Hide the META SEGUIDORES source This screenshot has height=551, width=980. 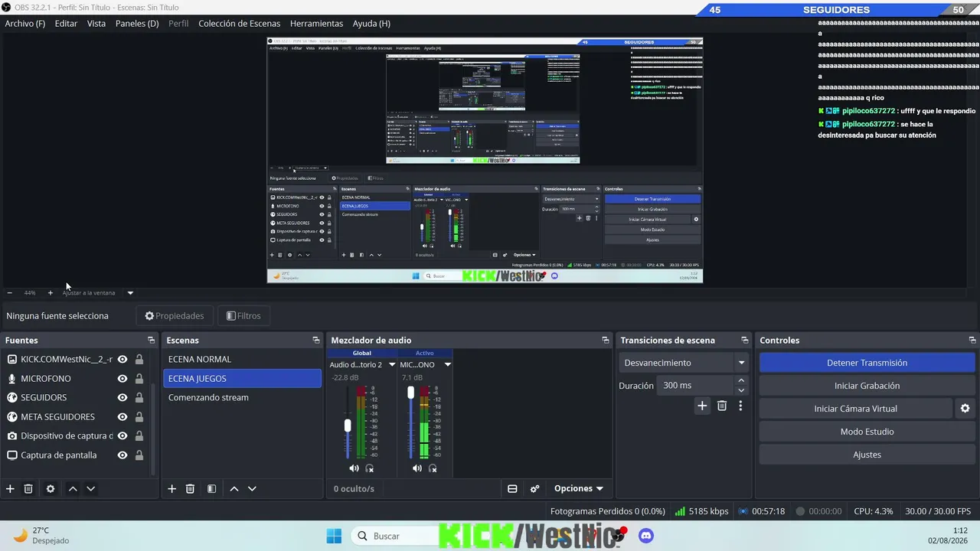(122, 417)
